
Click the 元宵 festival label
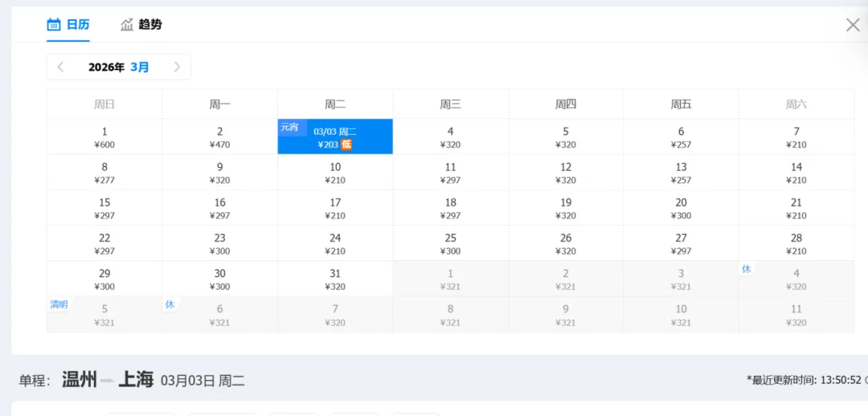point(289,127)
